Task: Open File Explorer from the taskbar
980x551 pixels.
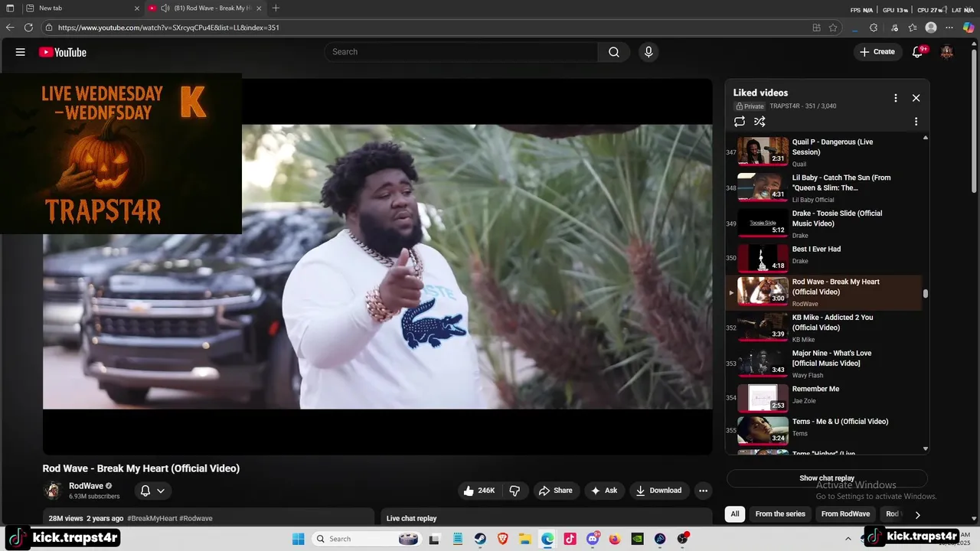Action: click(525, 539)
